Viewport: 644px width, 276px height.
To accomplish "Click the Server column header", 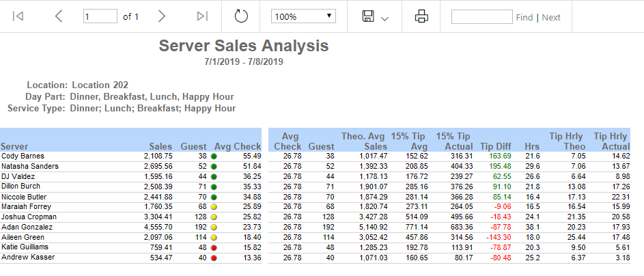I will 14,147.
